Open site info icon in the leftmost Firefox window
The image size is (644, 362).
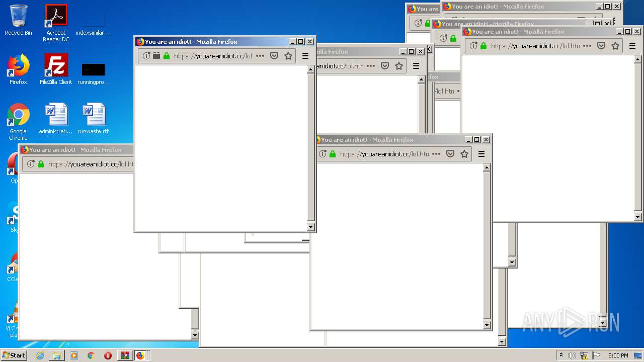(x=31, y=164)
